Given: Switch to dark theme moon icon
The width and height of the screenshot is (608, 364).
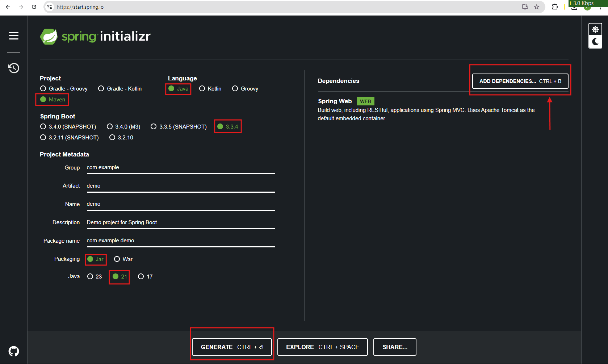Looking at the screenshot, I should coord(595,42).
